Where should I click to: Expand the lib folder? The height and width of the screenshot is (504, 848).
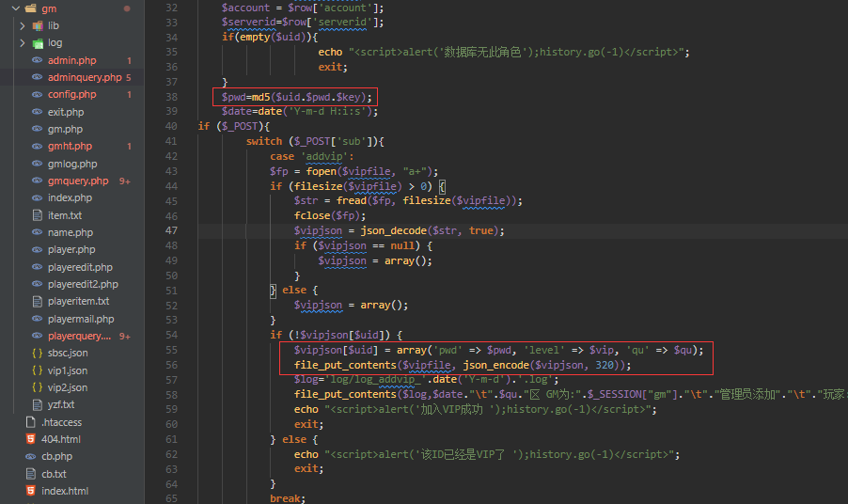pyautogui.click(x=23, y=25)
